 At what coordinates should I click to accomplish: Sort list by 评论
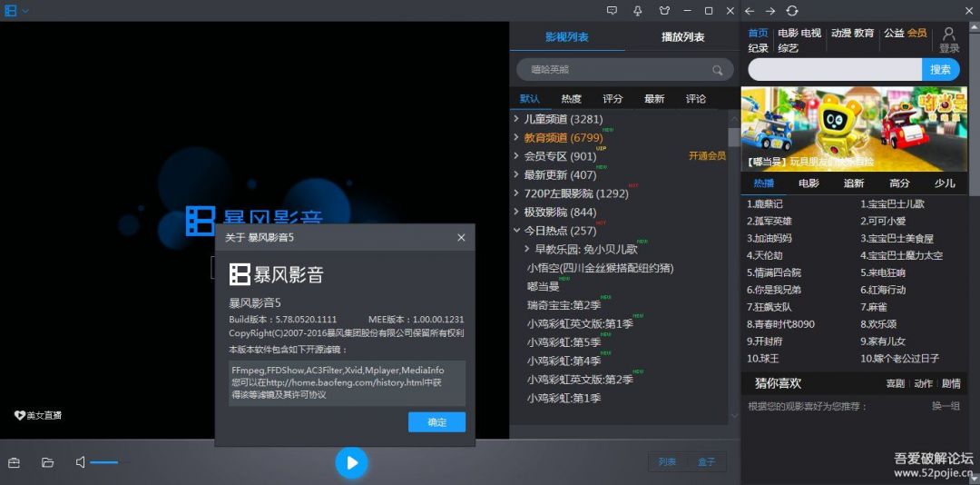pos(696,99)
